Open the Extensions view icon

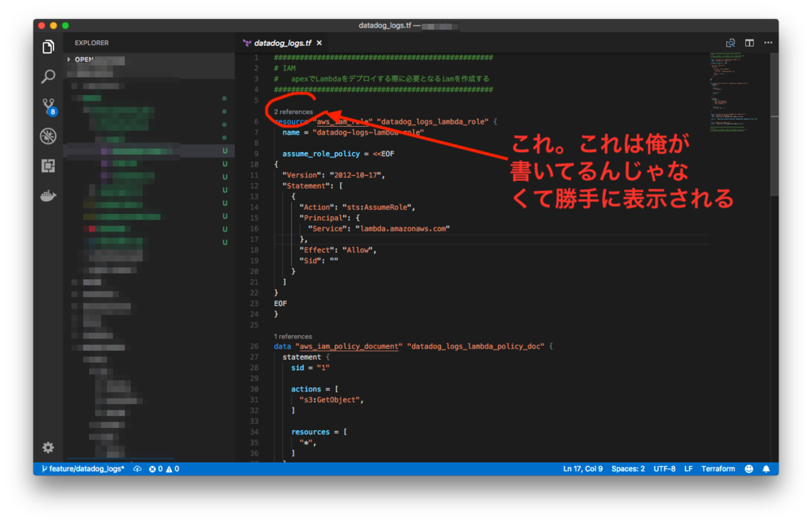[x=48, y=166]
